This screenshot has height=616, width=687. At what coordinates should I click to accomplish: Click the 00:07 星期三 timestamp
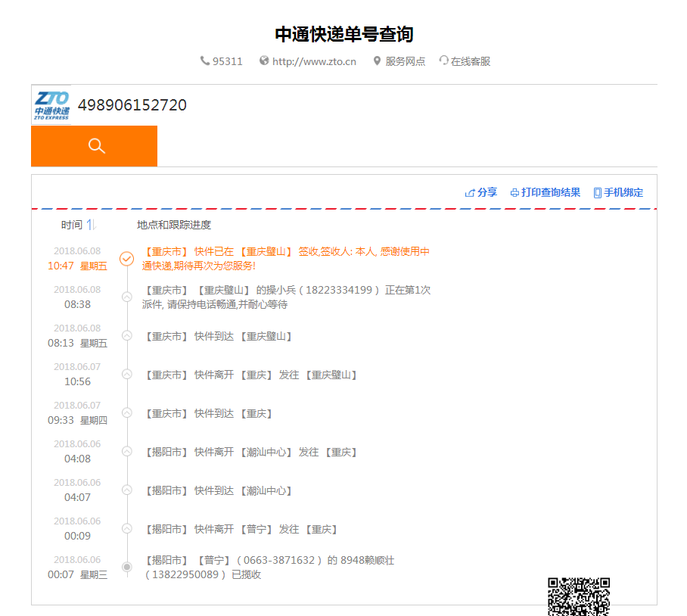(77, 574)
